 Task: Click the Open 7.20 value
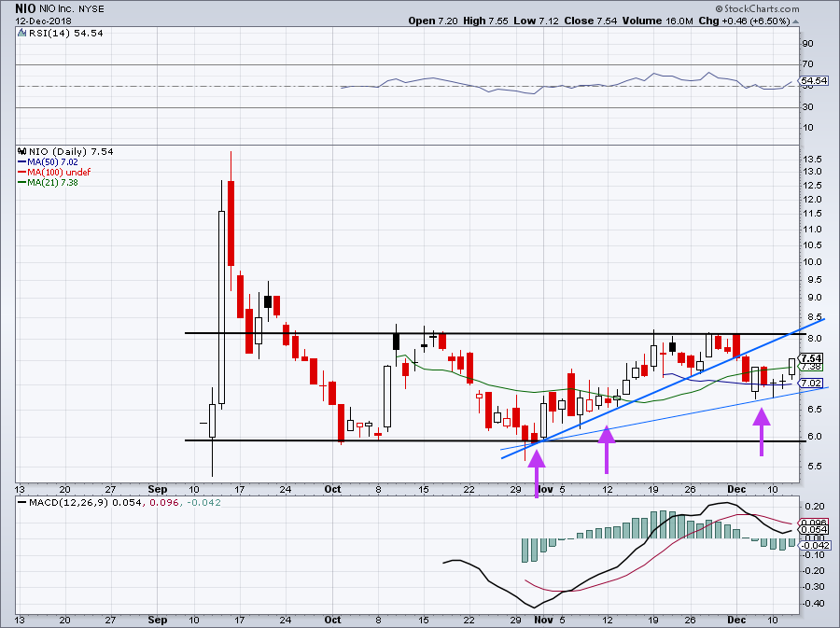pos(433,21)
